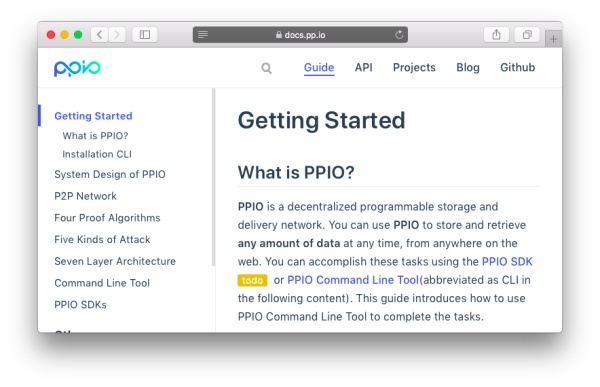Open the site search magnifier icon
The width and height of the screenshot is (600, 387).
point(266,68)
